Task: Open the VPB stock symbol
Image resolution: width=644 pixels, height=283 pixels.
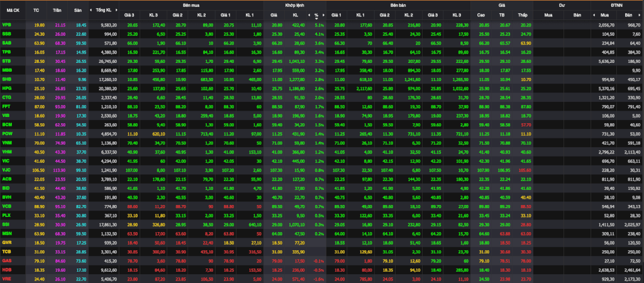Action: [x=6, y=25]
